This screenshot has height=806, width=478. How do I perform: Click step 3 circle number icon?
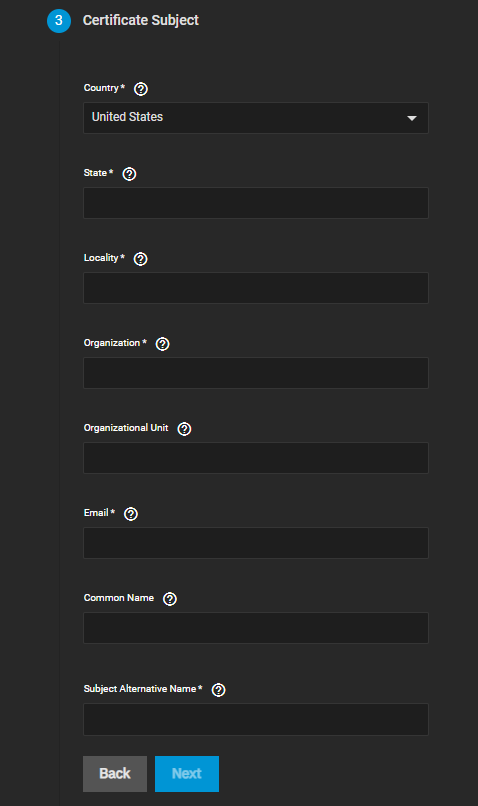tap(59, 21)
